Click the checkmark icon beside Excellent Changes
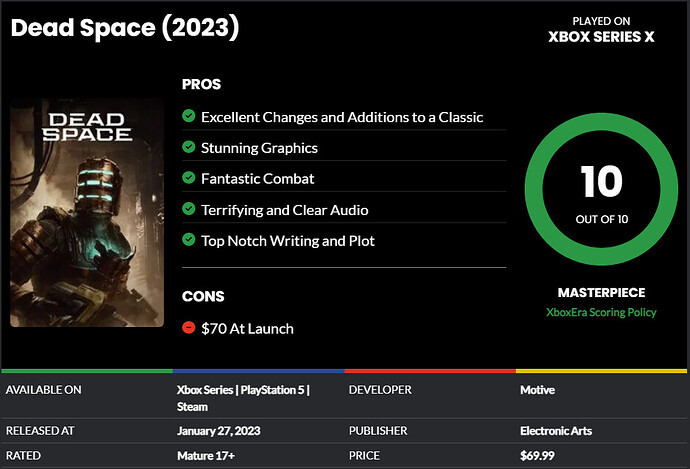Screen dimensions: 690x469 pyautogui.click(x=188, y=116)
